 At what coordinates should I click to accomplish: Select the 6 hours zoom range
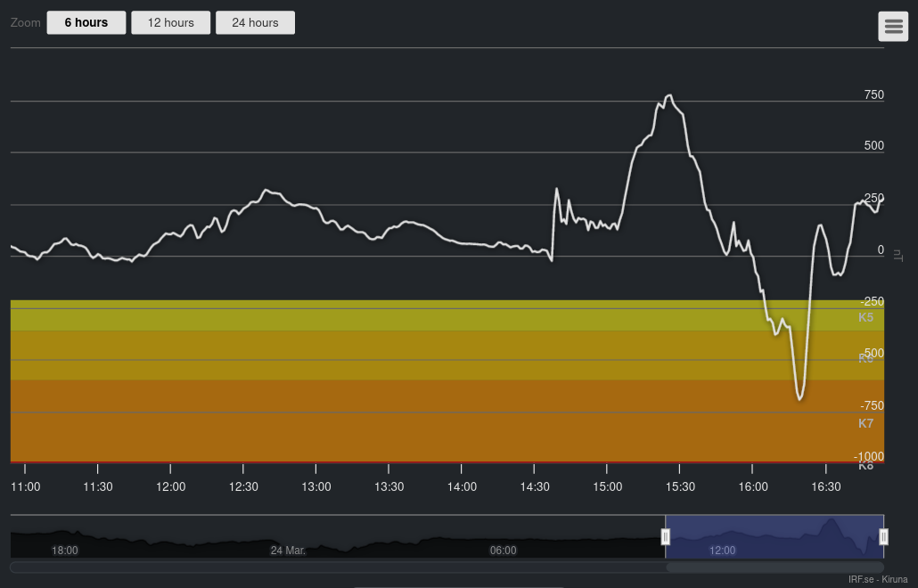(x=86, y=22)
